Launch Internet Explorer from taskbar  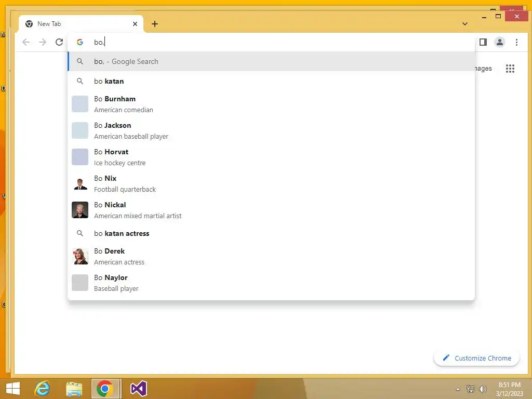click(43, 389)
